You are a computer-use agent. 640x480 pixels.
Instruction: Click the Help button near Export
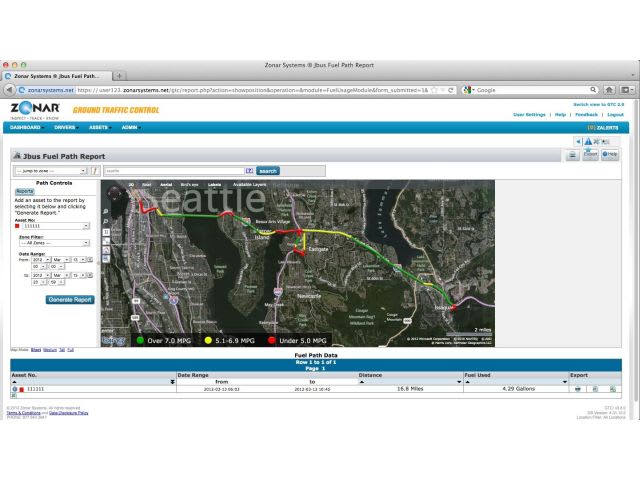[x=610, y=154]
